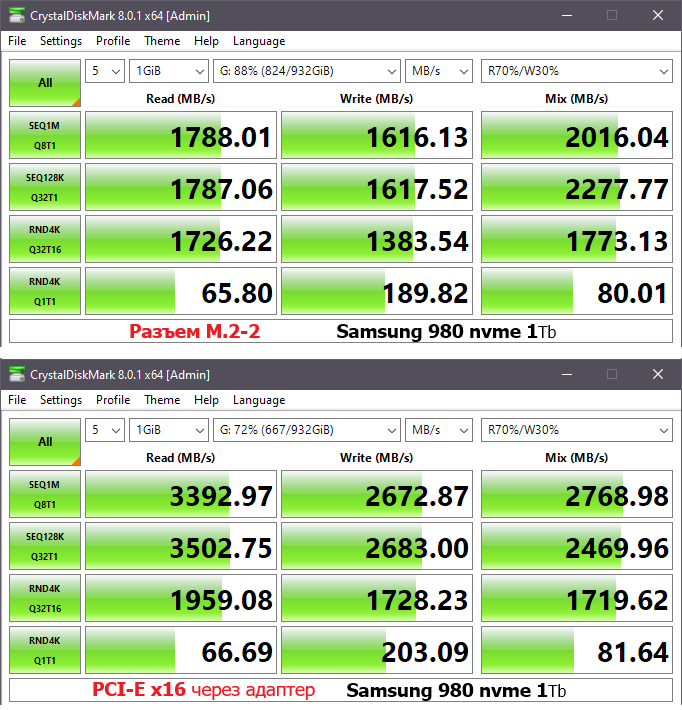Click the 1726.22 read result cell
Screen dimensions: 682x710
tap(181, 239)
